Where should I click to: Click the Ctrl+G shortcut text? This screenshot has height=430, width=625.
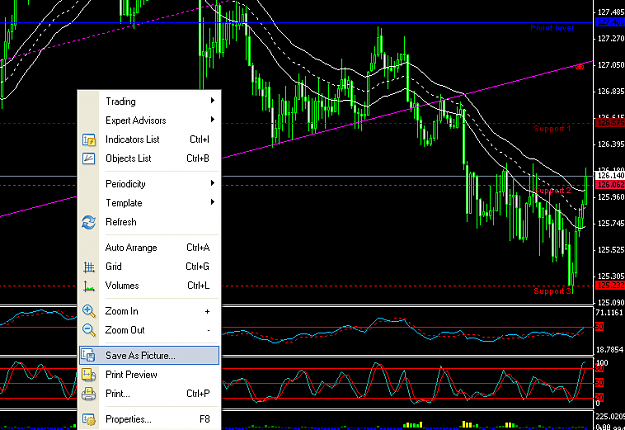pyautogui.click(x=197, y=267)
